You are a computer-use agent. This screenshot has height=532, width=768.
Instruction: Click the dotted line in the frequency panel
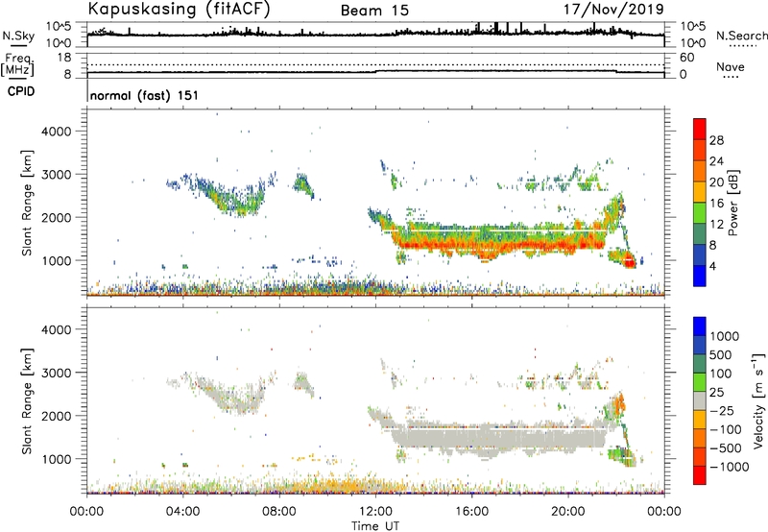[375, 64]
